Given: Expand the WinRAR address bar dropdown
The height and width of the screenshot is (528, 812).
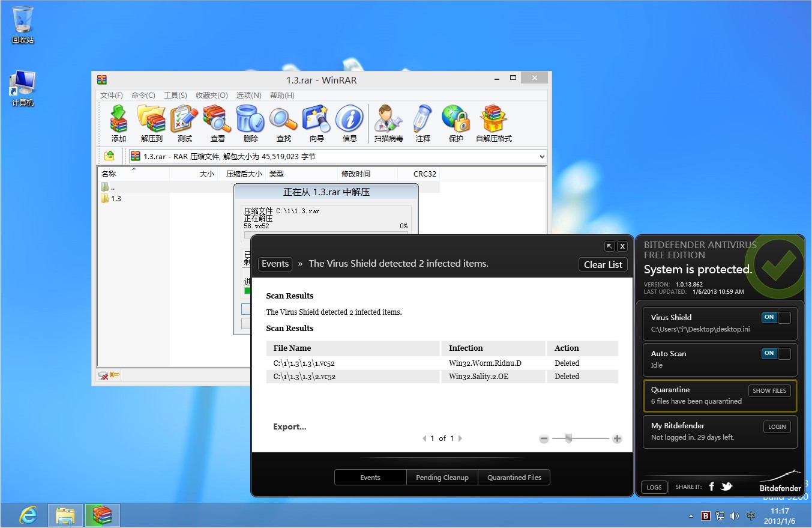Looking at the screenshot, I should pyautogui.click(x=542, y=157).
